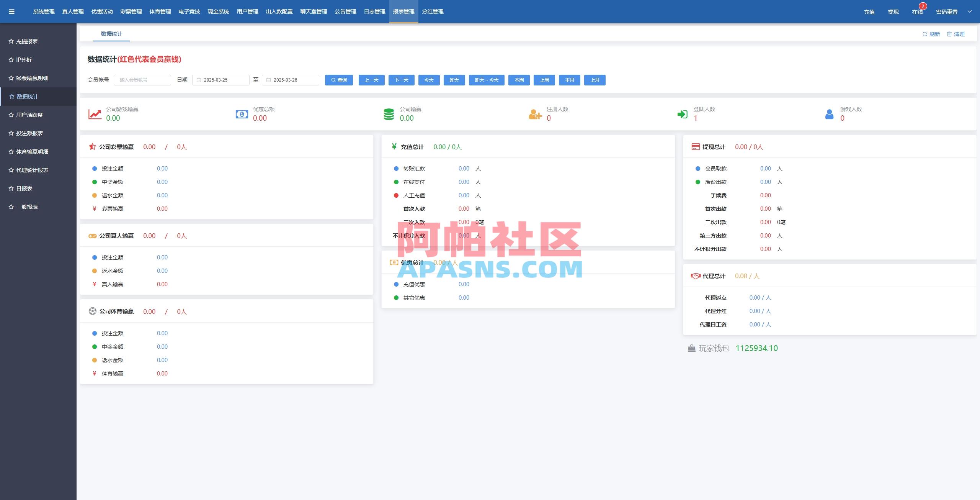Click the 查询 search button
The width and height of the screenshot is (980, 500).
339,80
